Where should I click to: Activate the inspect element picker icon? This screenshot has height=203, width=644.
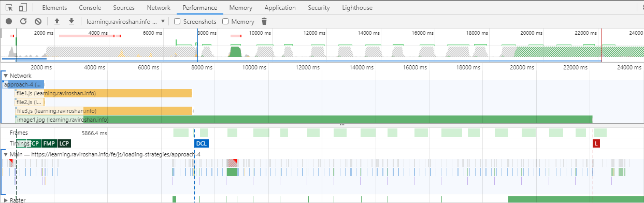[x=9, y=8]
